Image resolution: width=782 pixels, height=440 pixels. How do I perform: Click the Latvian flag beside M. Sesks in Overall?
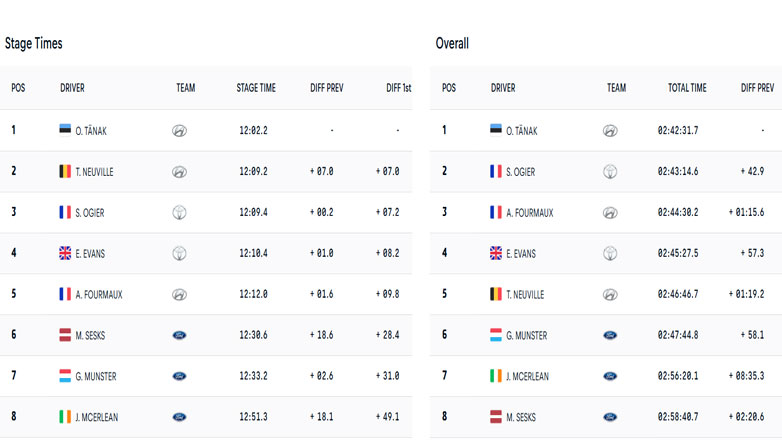click(496, 417)
